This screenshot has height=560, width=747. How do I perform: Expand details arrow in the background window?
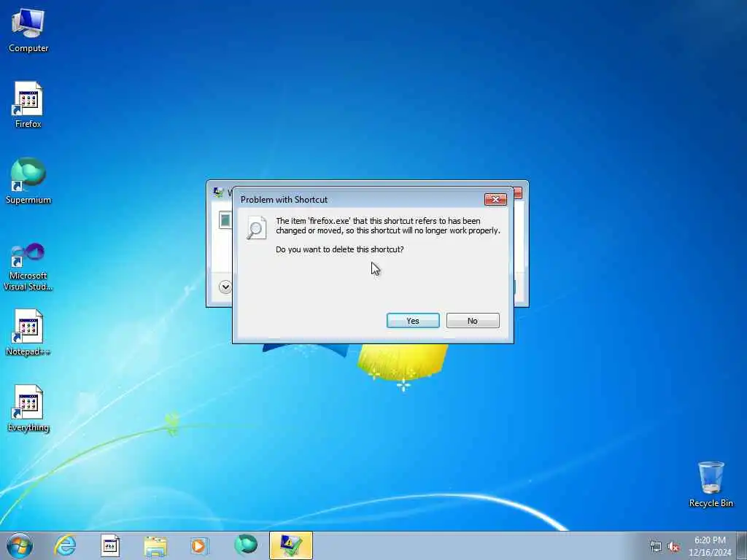[225, 287]
